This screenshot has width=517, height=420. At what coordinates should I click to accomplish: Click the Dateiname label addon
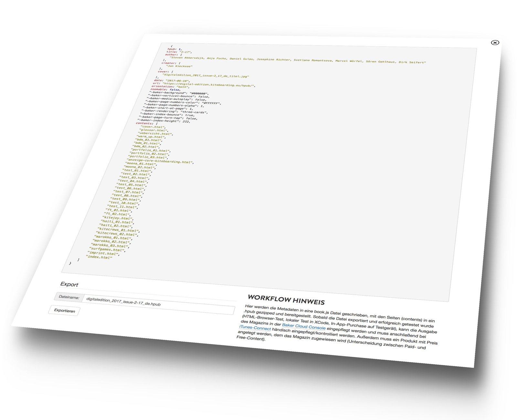[x=69, y=297]
